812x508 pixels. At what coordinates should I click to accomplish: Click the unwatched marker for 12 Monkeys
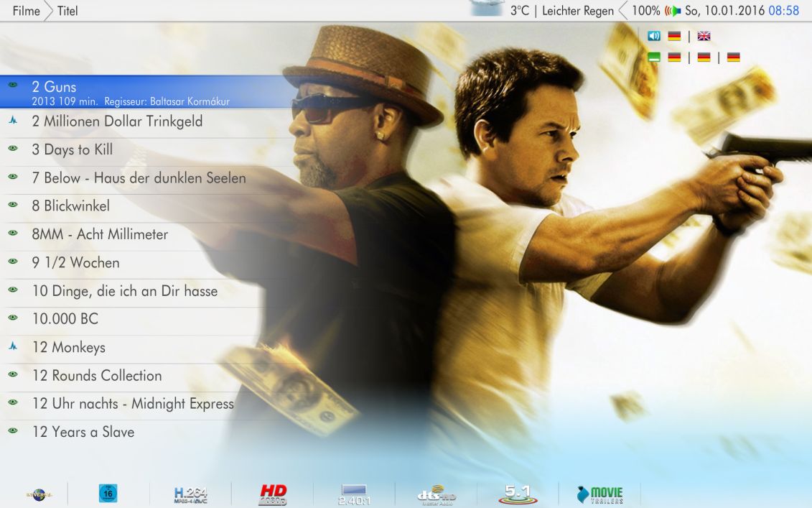[13, 346]
